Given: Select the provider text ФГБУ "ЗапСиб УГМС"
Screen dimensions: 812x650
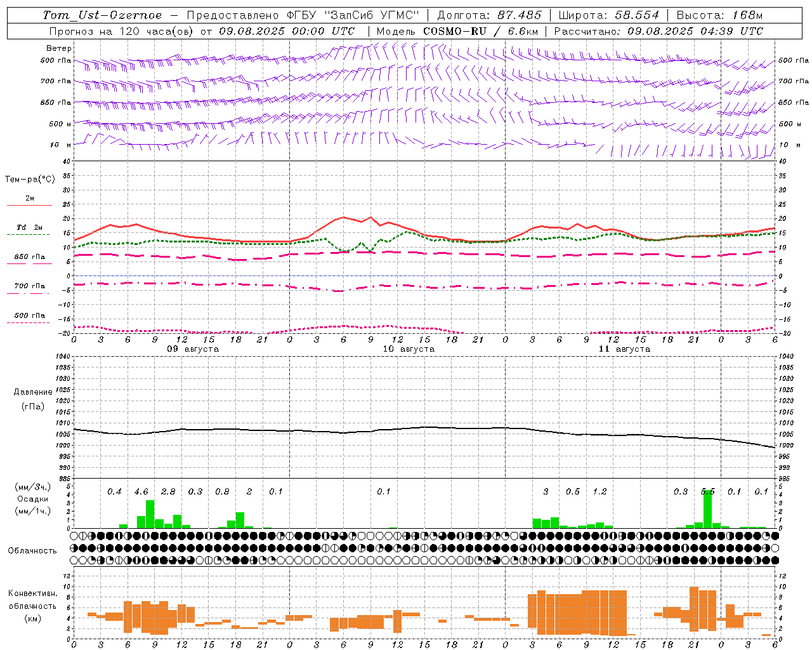Looking at the screenshot, I should (x=355, y=15).
